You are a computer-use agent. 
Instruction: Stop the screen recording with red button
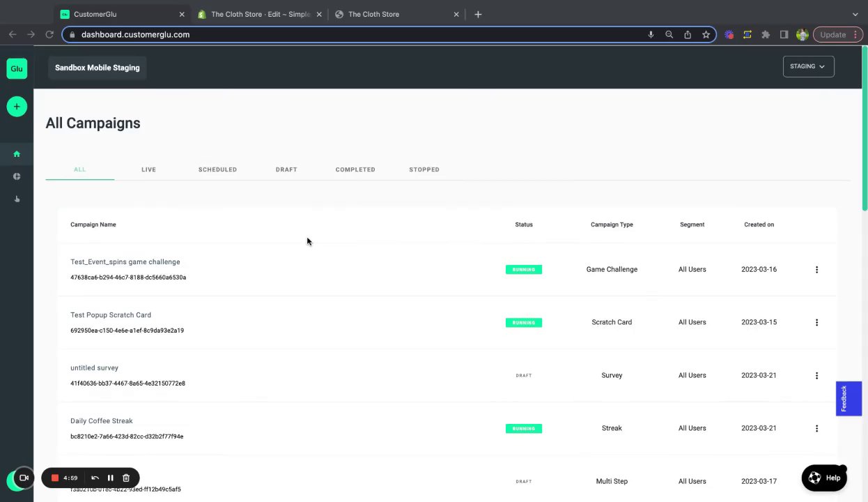coord(55,478)
